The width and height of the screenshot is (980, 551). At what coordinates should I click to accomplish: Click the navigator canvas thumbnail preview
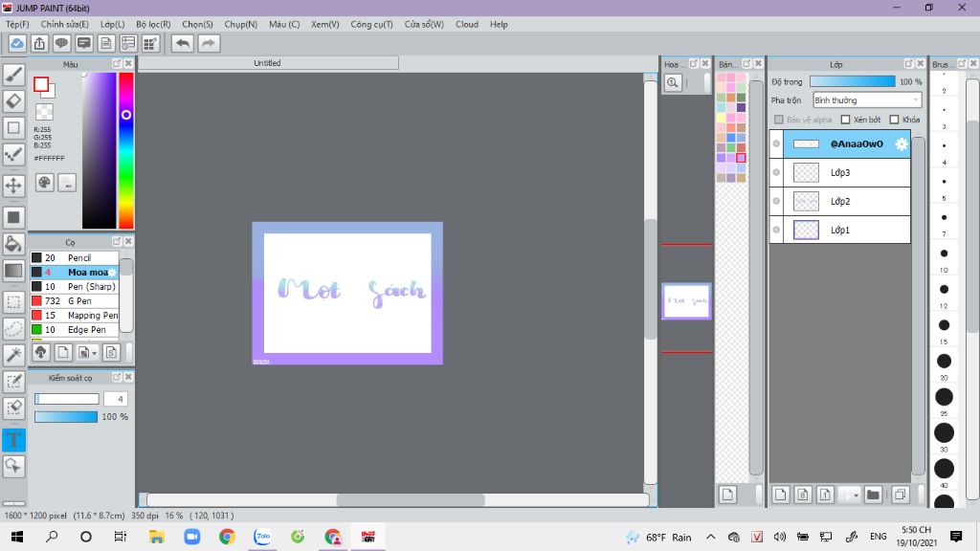pyautogui.click(x=686, y=301)
